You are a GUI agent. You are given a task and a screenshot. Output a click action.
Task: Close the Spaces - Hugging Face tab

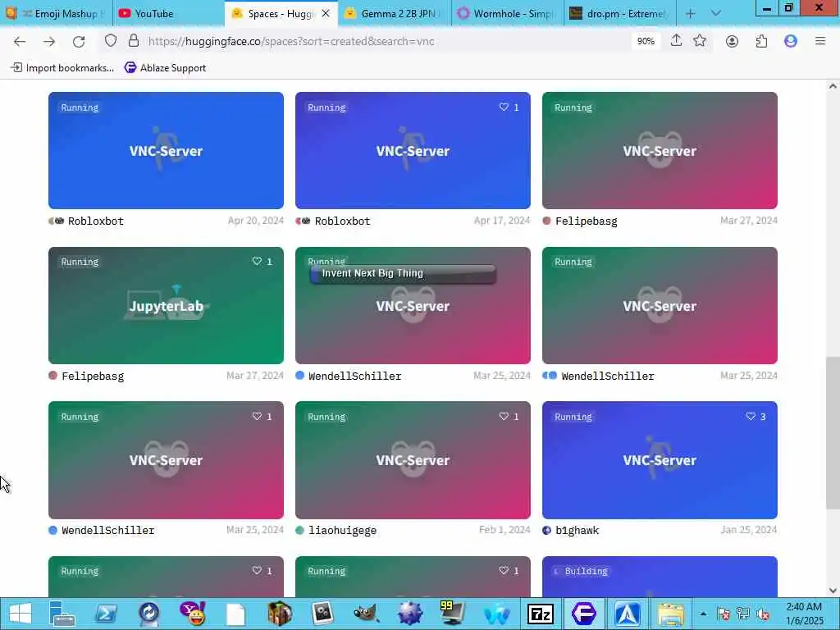point(326,13)
